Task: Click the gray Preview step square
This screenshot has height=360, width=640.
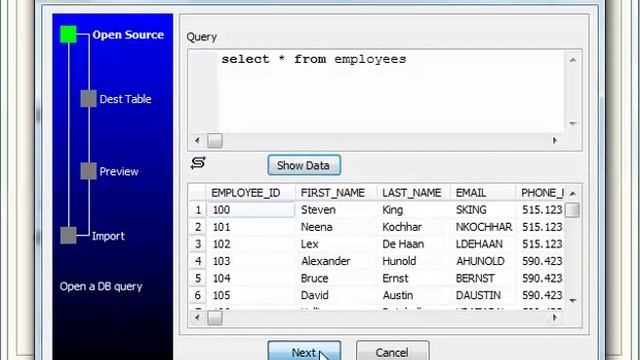Action: (x=88, y=171)
